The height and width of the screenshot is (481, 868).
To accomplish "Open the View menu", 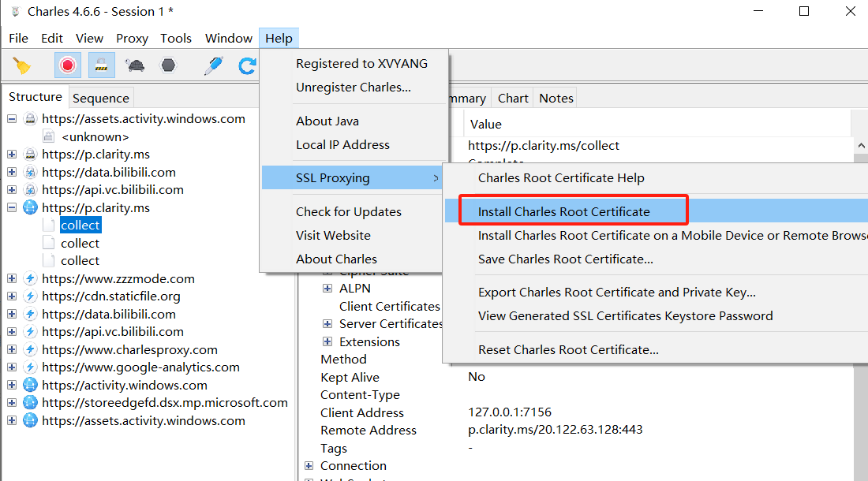I will (89, 38).
